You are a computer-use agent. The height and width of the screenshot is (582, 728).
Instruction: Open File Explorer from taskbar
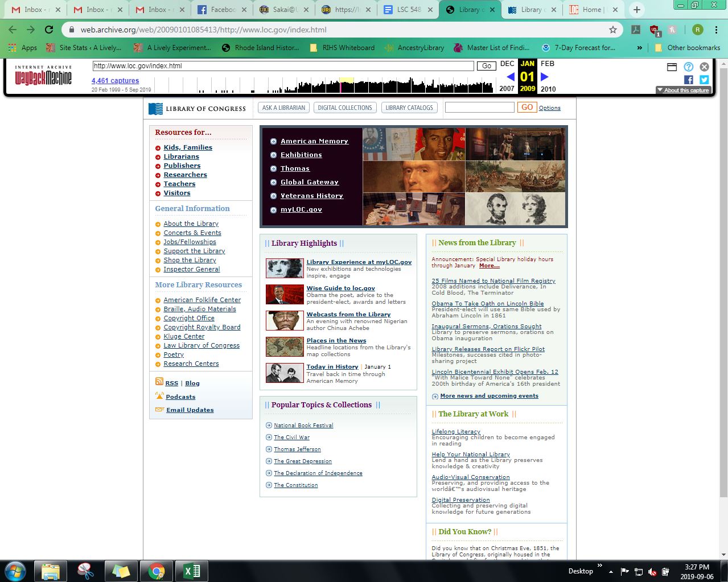point(51,571)
